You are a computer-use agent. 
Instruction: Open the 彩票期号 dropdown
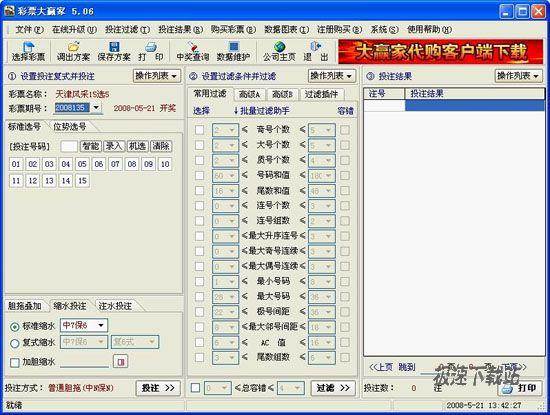click(x=96, y=107)
